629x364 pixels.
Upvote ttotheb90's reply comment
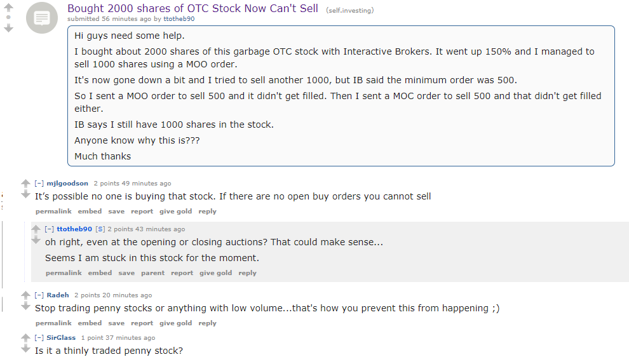coord(36,229)
